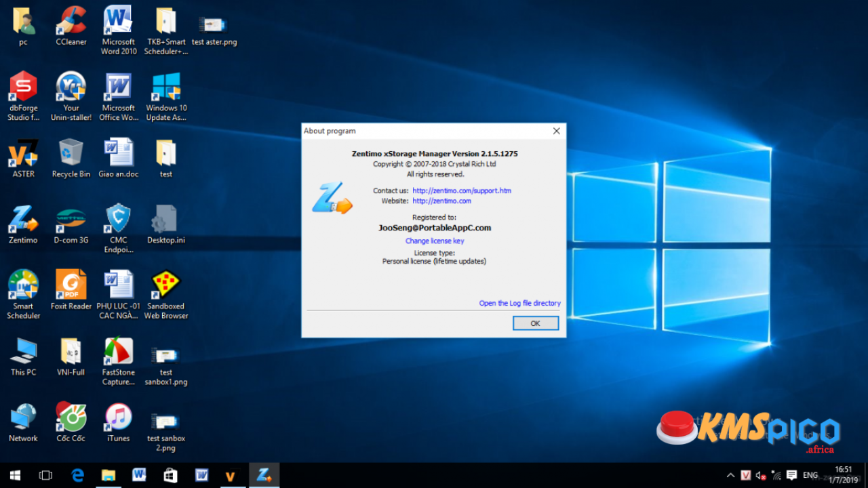Screen dimensions: 868x488
Task: Open the Windows Start menu
Action: [15, 475]
